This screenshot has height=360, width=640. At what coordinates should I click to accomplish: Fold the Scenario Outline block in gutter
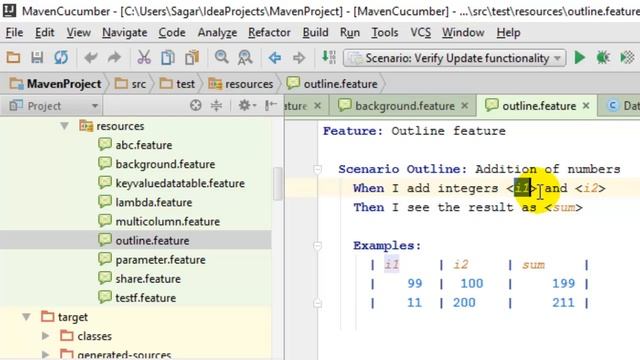coord(318,169)
